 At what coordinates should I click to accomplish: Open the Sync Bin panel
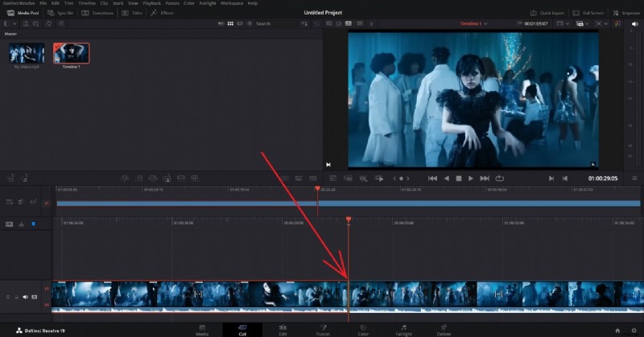coord(60,13)
